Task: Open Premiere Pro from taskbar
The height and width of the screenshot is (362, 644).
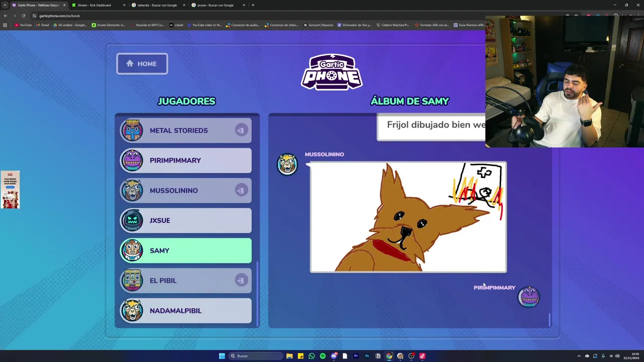Action: click(x=356, y=356)
